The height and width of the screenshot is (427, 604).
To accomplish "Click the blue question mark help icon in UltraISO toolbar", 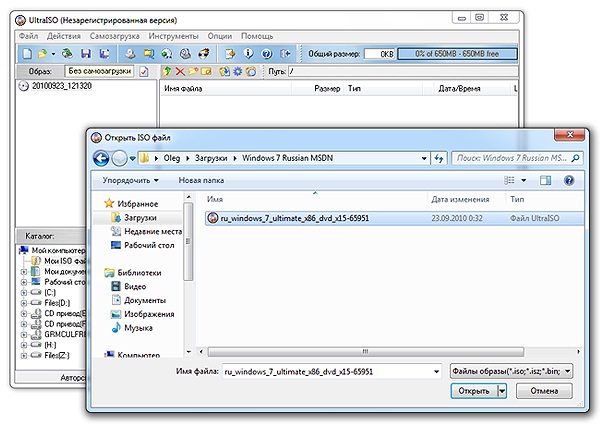I will point(267,54).
